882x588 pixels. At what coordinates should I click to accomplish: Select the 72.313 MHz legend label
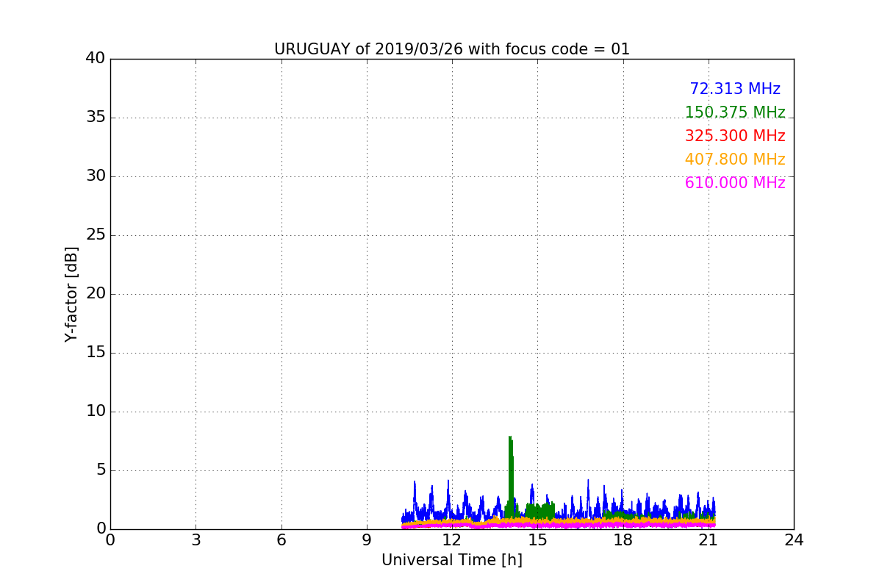coord(735,89)
